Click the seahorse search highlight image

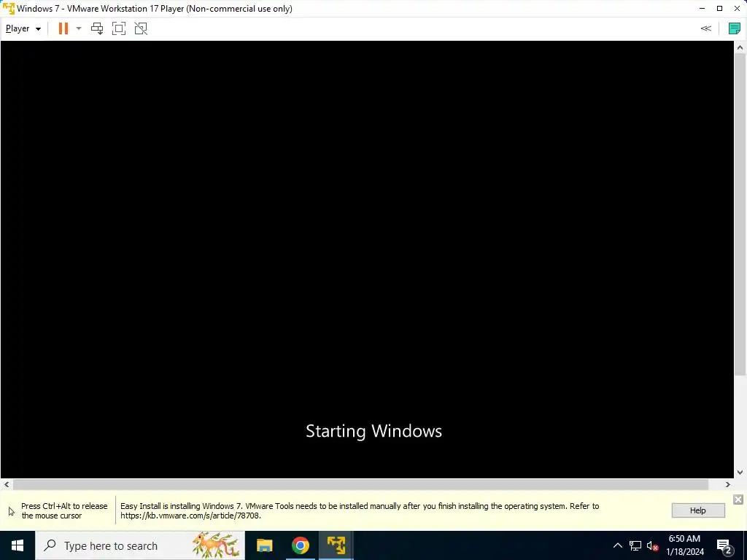click(215, 545)
